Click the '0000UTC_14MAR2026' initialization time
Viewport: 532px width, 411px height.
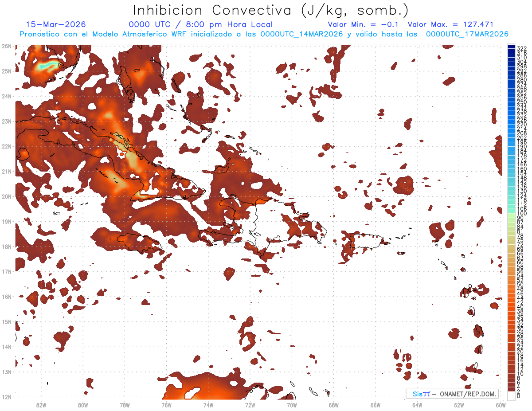point(301,34)
